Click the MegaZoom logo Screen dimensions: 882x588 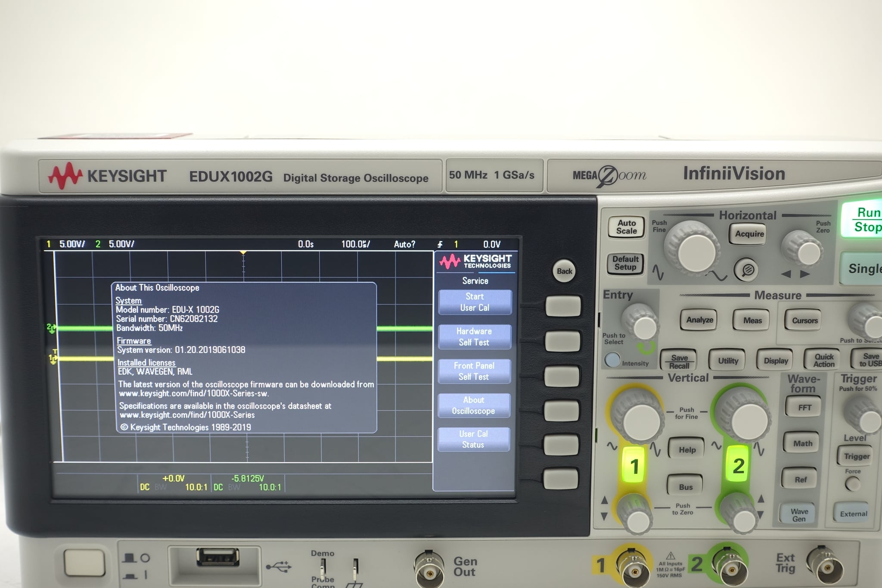click(609, 175)
